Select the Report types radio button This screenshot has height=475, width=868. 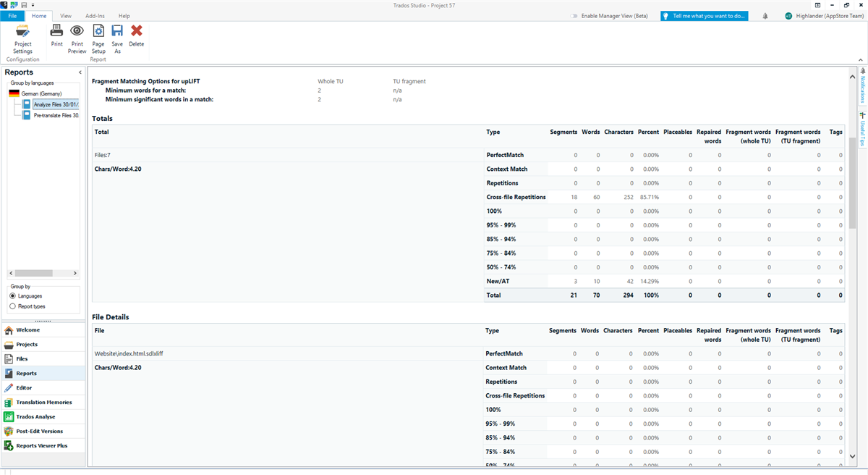[13, 306]
